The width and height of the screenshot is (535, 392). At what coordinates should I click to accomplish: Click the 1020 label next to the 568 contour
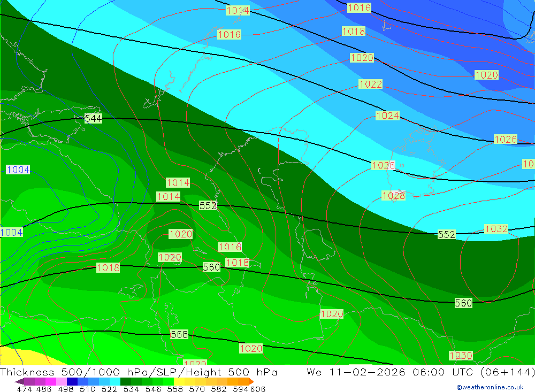(251, 348)
